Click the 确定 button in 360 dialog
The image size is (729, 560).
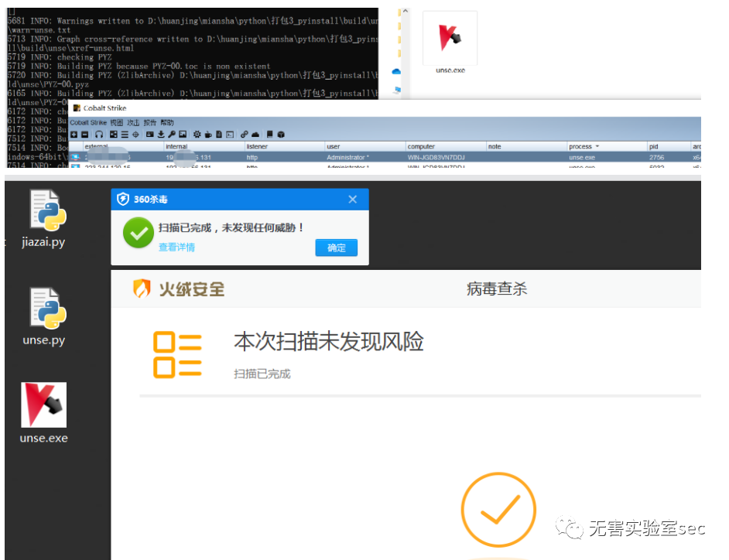336,248
